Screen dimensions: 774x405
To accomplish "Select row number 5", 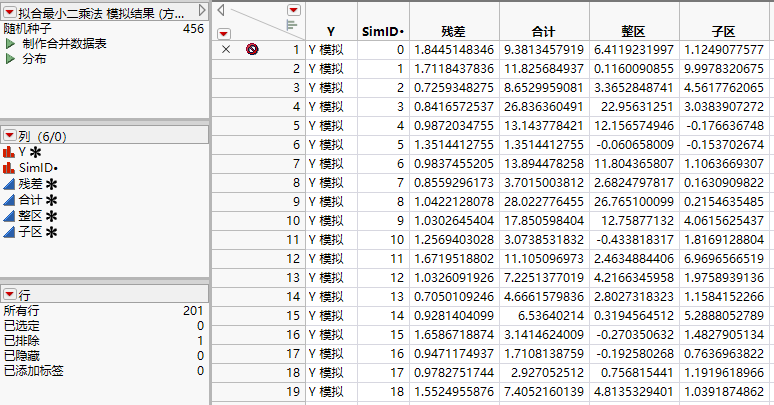I will [293, 125].
